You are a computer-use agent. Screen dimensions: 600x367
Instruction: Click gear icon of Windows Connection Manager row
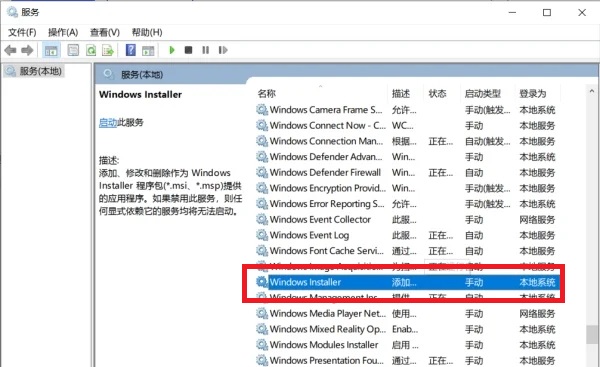pos(262,141)
